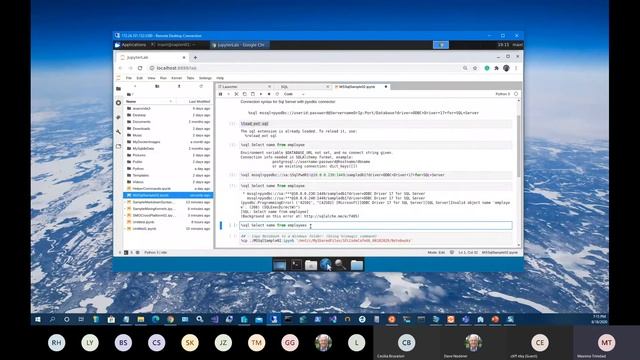The width and height of the screenshot is (640, 360).
Task: Open the Open Tabs sidebar icon
Action: pyautogui.click(x=118, y=146)
